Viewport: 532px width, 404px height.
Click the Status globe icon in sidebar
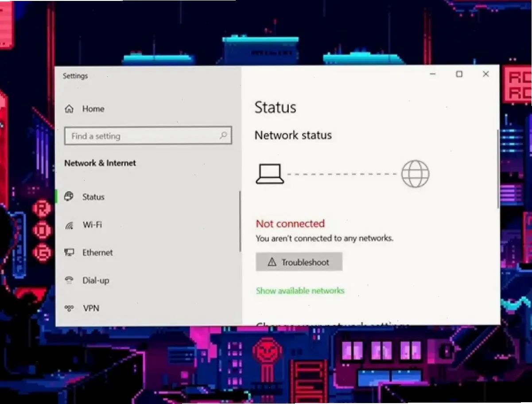click(69, 197)
